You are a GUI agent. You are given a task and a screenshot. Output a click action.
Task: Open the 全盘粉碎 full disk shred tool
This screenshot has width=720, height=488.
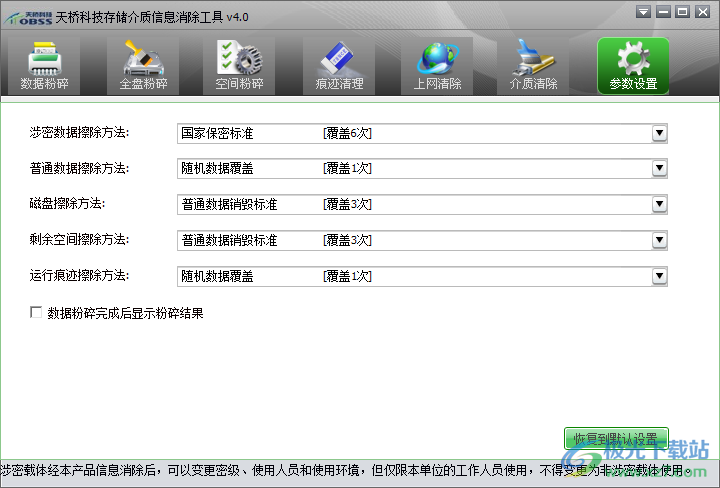click(143, 66)
